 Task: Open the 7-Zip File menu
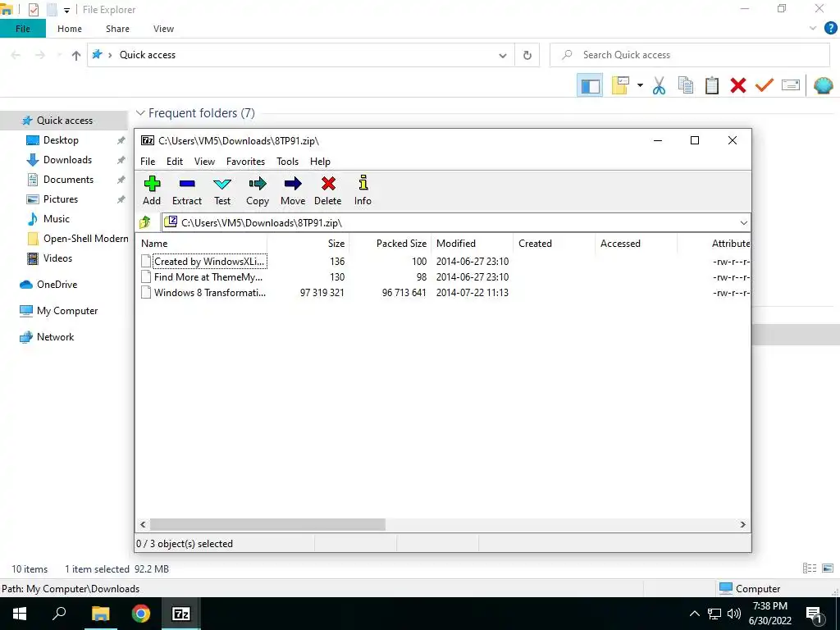pos(148,162)
